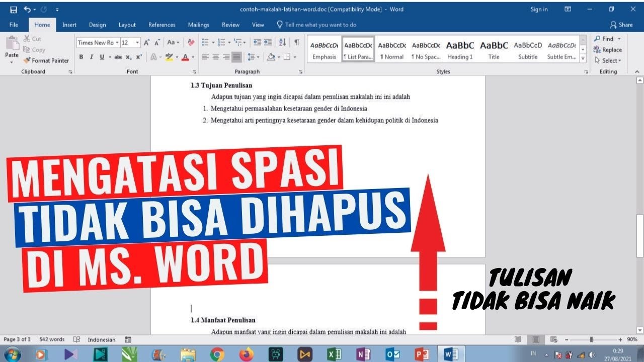The image size is (644, 362).
Task: Toggle Justify paragraph alignment
Action: coord(236,57)
